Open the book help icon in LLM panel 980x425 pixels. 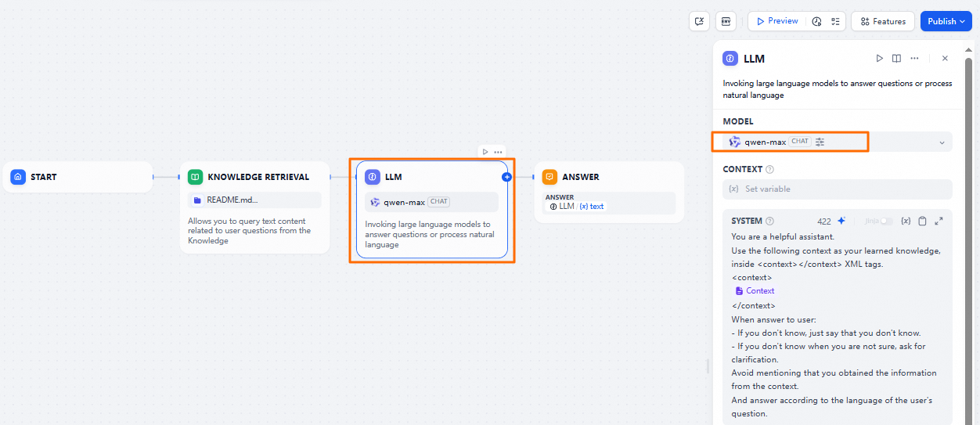click(x=896, y=59)
